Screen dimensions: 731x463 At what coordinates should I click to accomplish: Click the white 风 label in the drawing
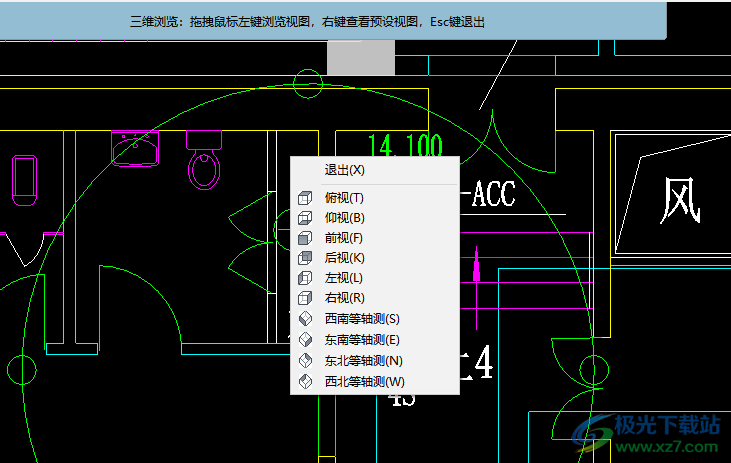point(680,200)
